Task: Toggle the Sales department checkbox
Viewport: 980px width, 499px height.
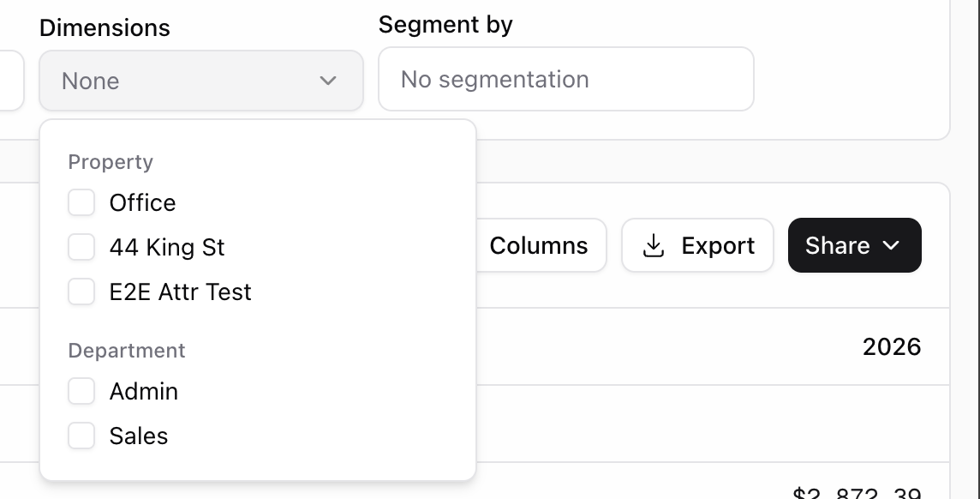Action: (81, 436)
